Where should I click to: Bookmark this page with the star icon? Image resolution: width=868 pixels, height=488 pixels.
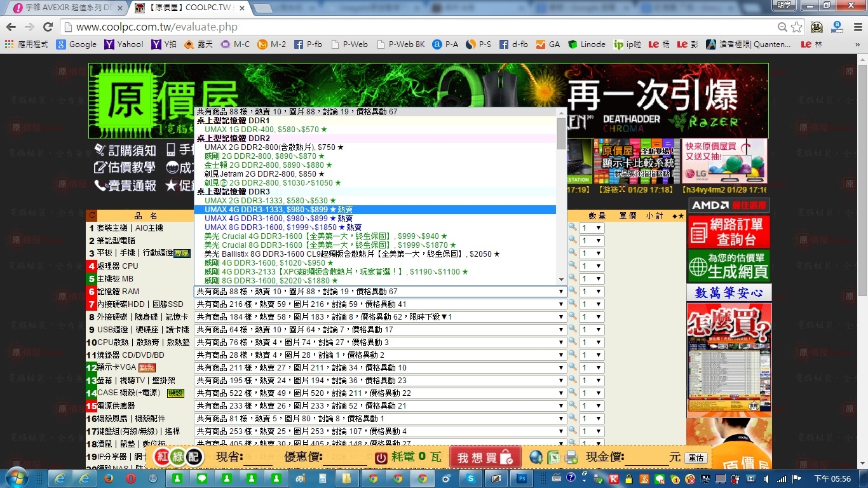click(x=796, y=27)
